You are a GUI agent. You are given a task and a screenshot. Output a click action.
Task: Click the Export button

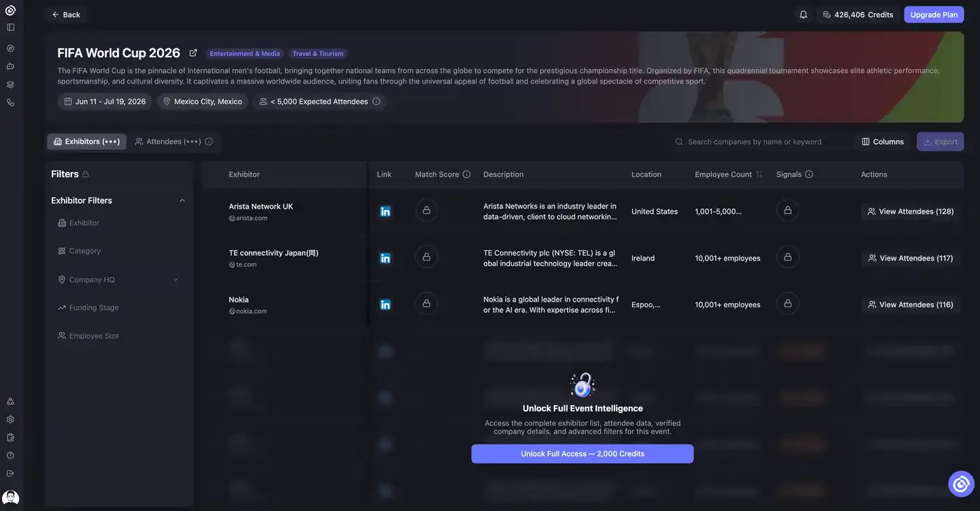pyautogui.click(x=940, y=141)
